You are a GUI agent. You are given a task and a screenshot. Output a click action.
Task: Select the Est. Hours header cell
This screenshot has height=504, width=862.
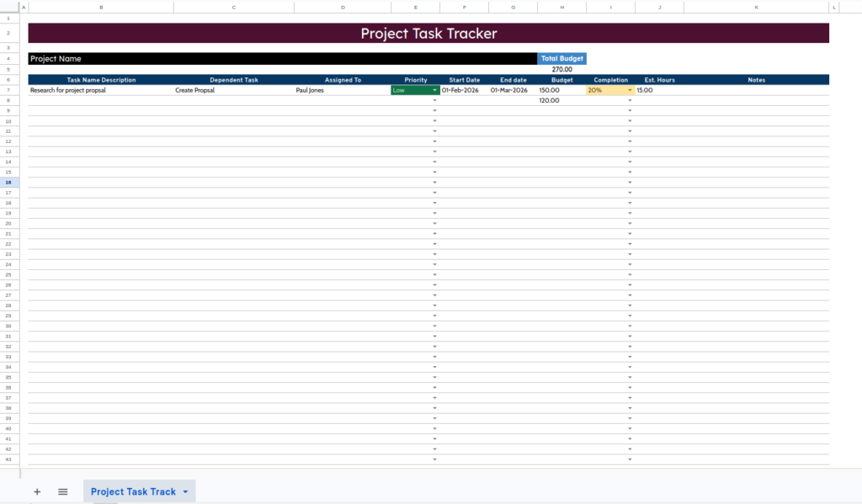(659, 80)
